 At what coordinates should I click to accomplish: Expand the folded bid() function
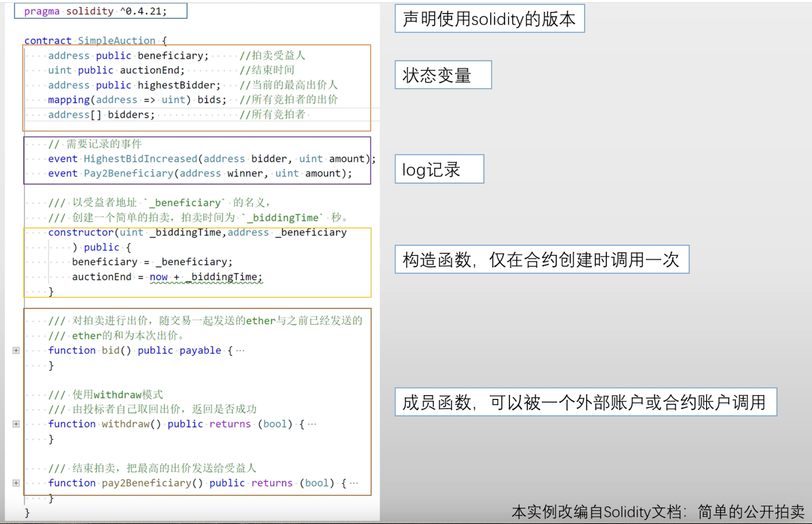(16, 350)
